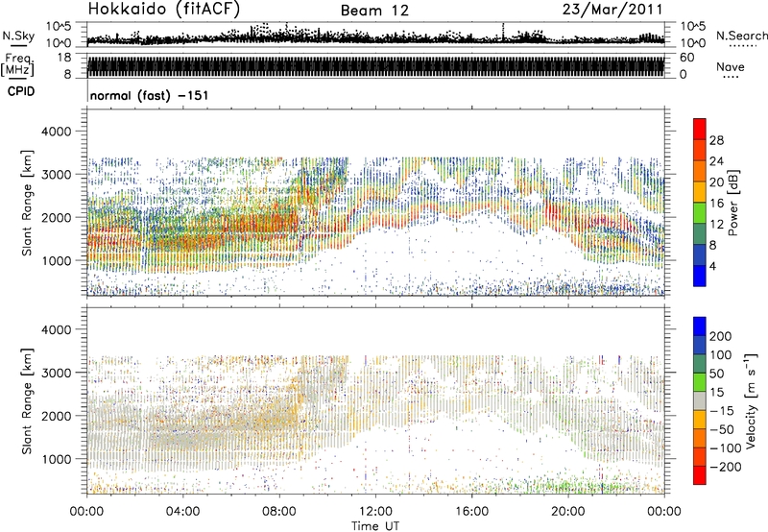The width and height of the screenshot is (768, 532).
Task: Click the green low-range velocity echoes near 20:00
Action: pyautogui.click(x=568, y=486)
